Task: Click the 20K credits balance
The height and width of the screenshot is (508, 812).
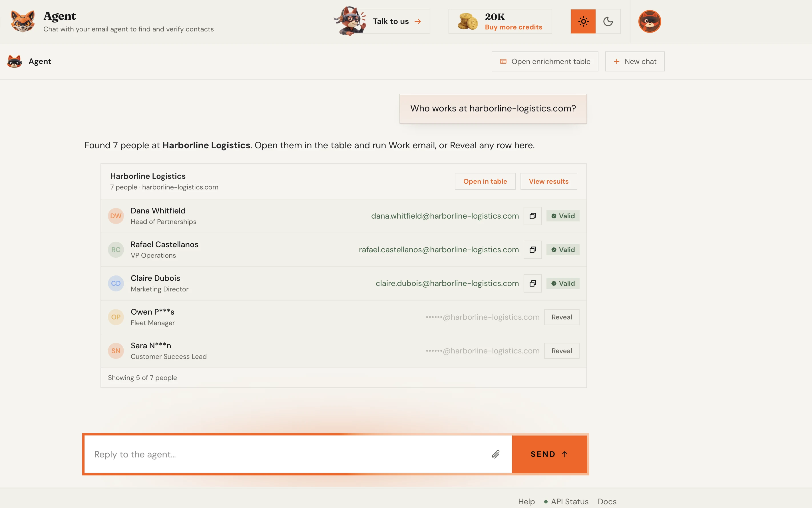Action: 495,17
